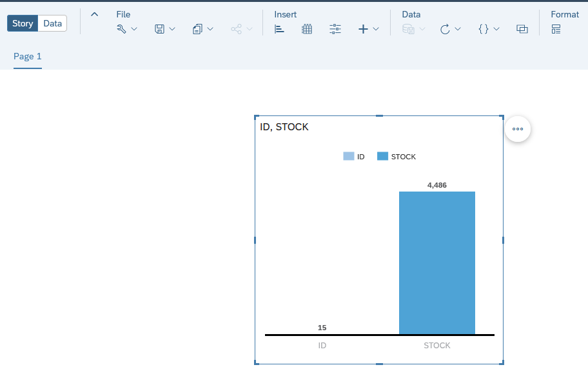Open dropdown next to plus Add icon

click(376, 29)
